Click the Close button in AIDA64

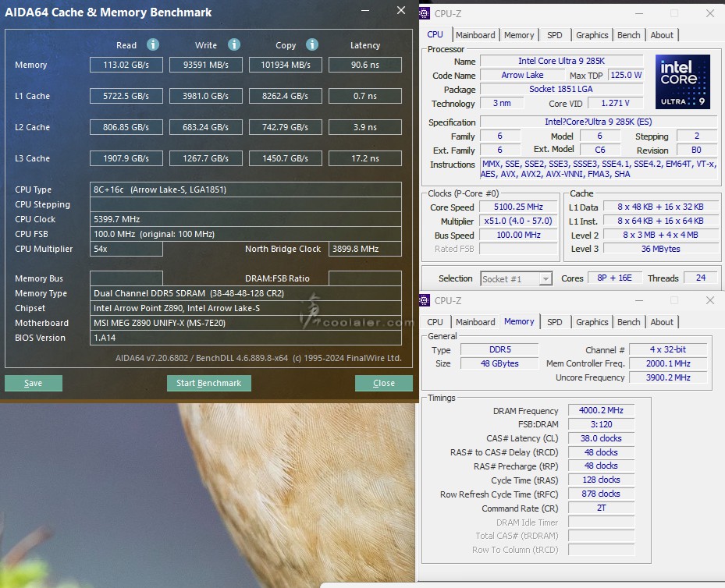(384, 383)
